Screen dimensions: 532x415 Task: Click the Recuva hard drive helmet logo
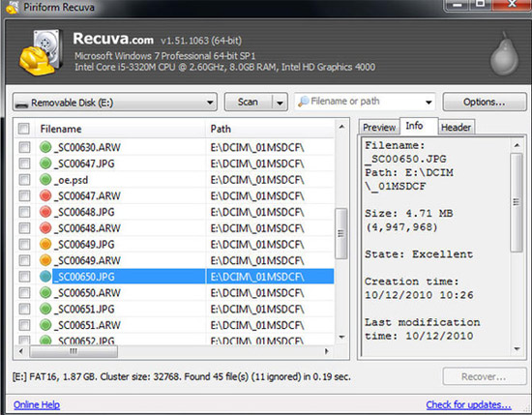click(x=41, y=52)
